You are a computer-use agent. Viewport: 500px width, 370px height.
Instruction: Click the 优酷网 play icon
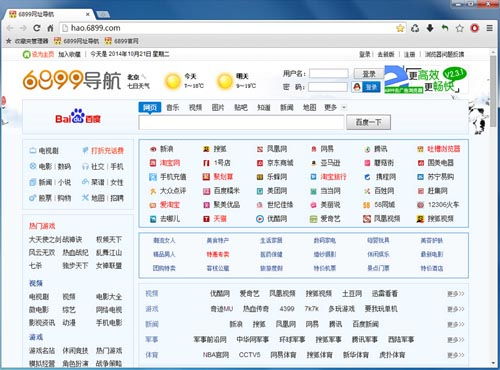click(x=260, y=219)
